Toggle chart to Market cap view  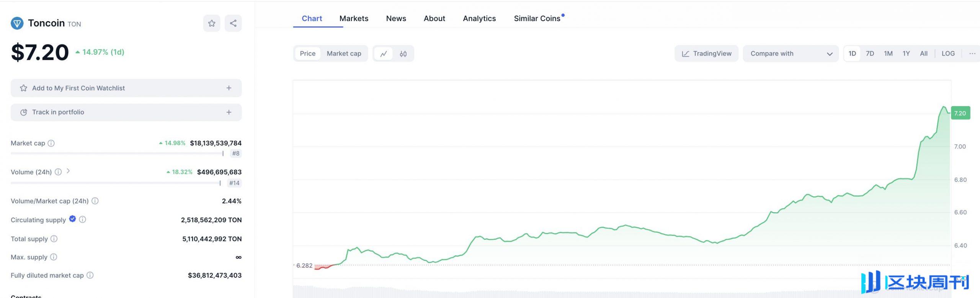344,54
